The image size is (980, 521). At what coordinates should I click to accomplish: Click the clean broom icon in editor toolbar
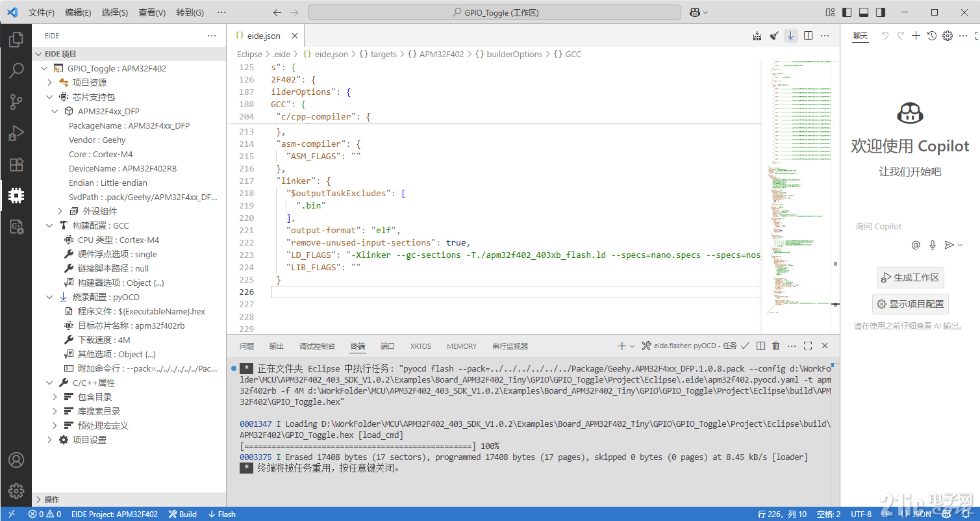point(774,36)
